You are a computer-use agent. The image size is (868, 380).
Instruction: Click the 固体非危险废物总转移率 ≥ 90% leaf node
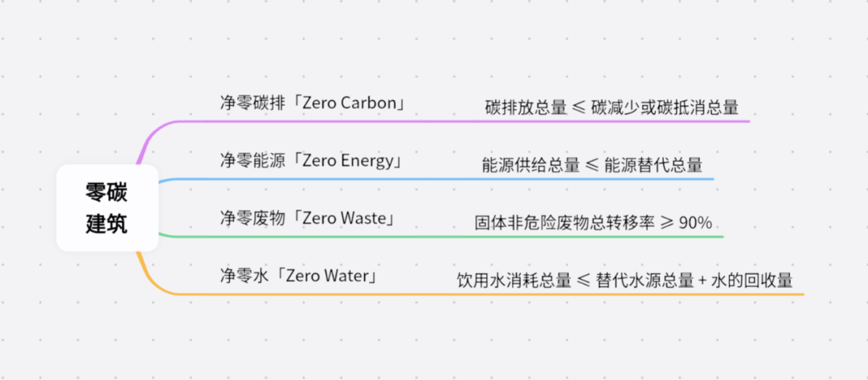pos(593,223)
